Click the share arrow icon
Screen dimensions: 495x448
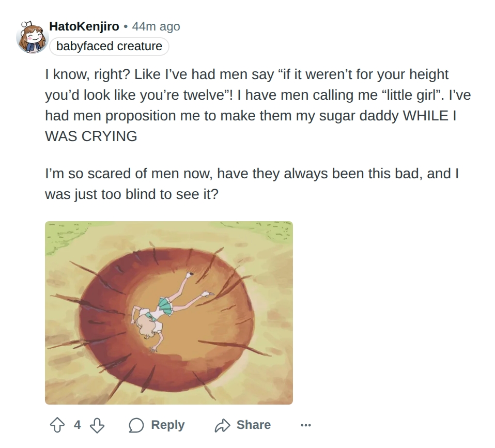(223, 425)
